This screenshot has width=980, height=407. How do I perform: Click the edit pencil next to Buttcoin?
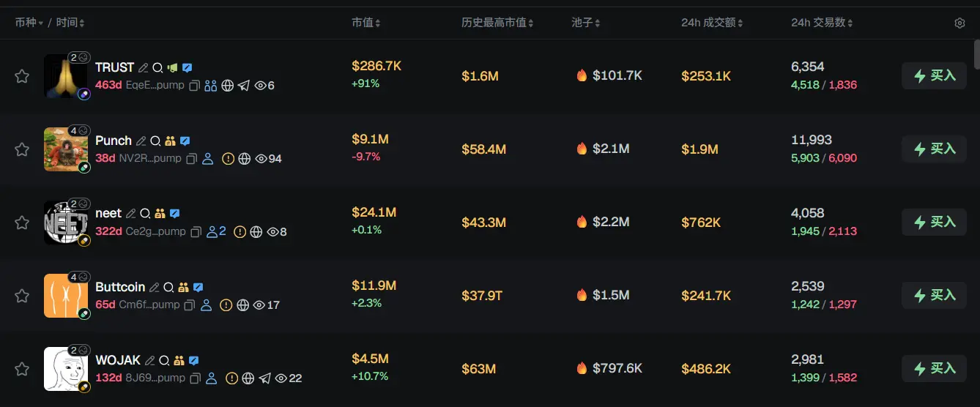154,287
